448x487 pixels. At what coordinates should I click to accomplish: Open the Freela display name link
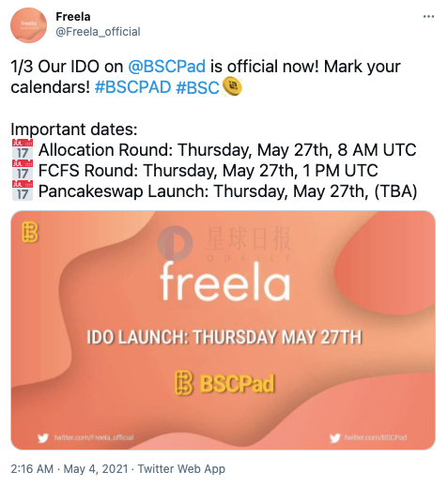(x=73, y=17)
